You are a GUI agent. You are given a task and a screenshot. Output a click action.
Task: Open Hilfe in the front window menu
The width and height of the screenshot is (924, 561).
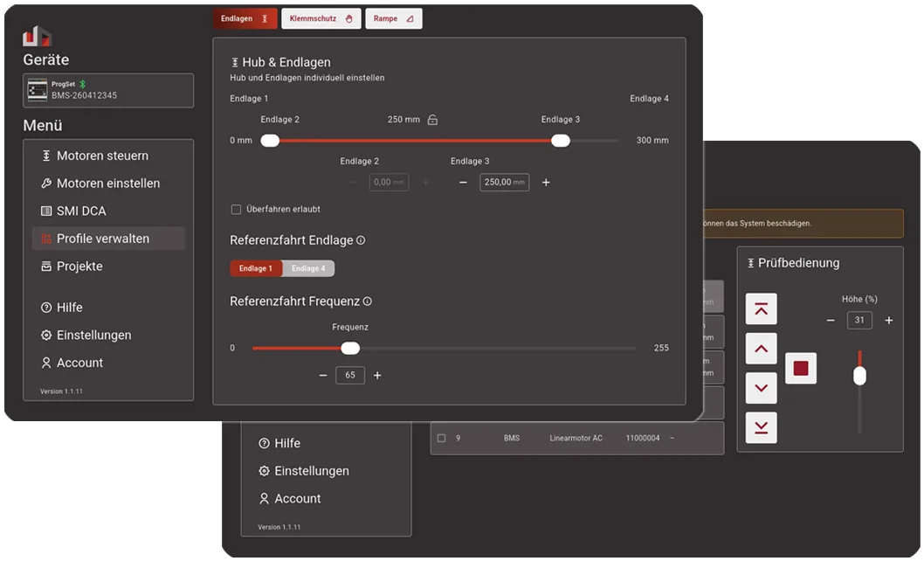coord(108,308)
